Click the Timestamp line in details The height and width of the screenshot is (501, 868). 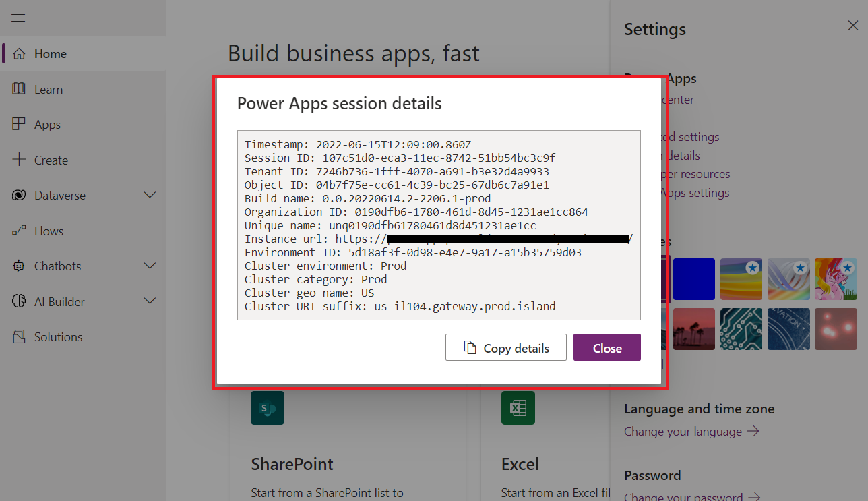point(358,144)
